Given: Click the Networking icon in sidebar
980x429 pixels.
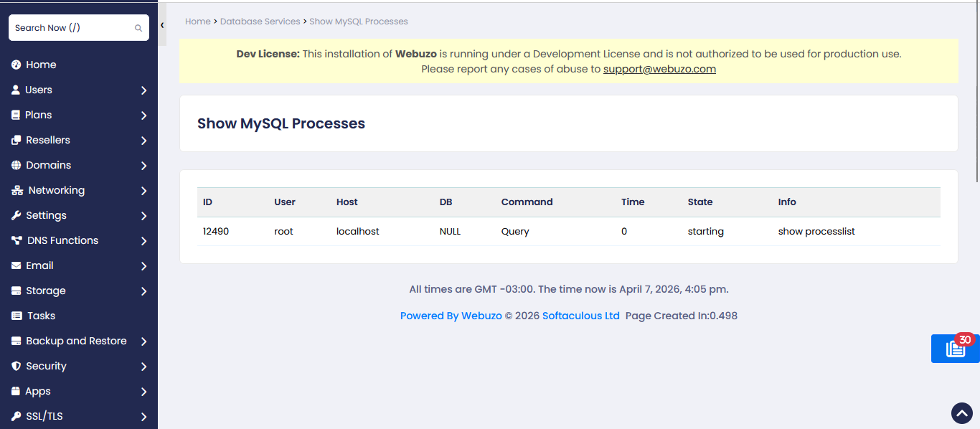Looking at the screenshot, I should (x=17, y=191).
